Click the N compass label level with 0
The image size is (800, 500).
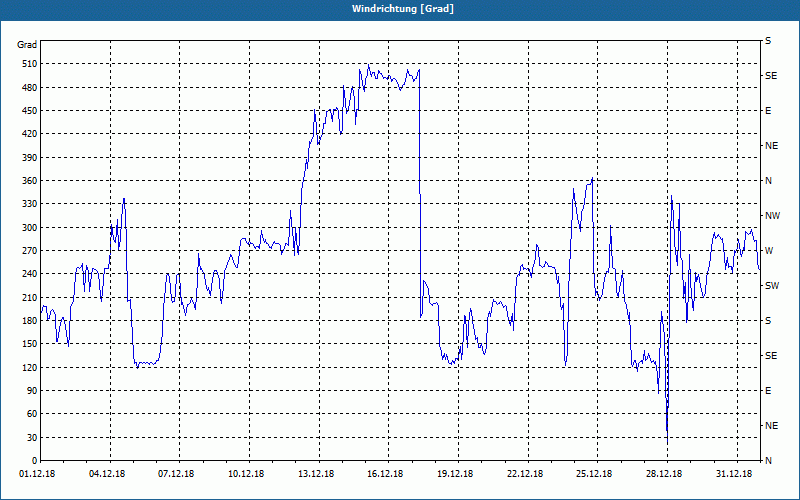coord(769,461)
